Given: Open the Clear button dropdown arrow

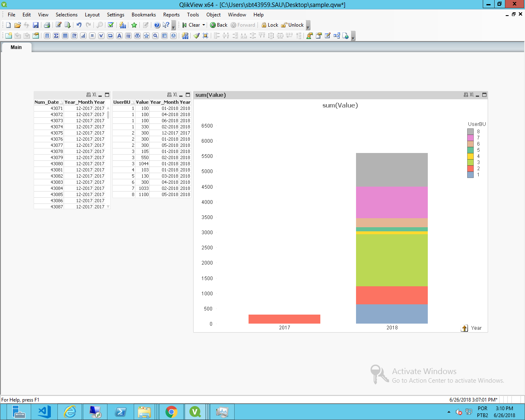Looking at the screenshot, I should click(x=203, y=25).
